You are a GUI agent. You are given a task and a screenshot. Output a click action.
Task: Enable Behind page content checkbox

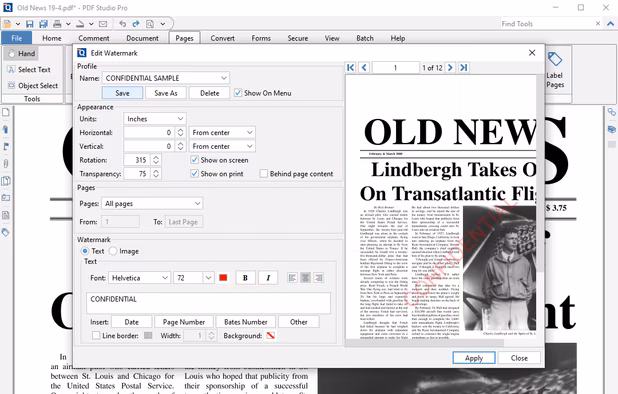(x=264, y=174)
